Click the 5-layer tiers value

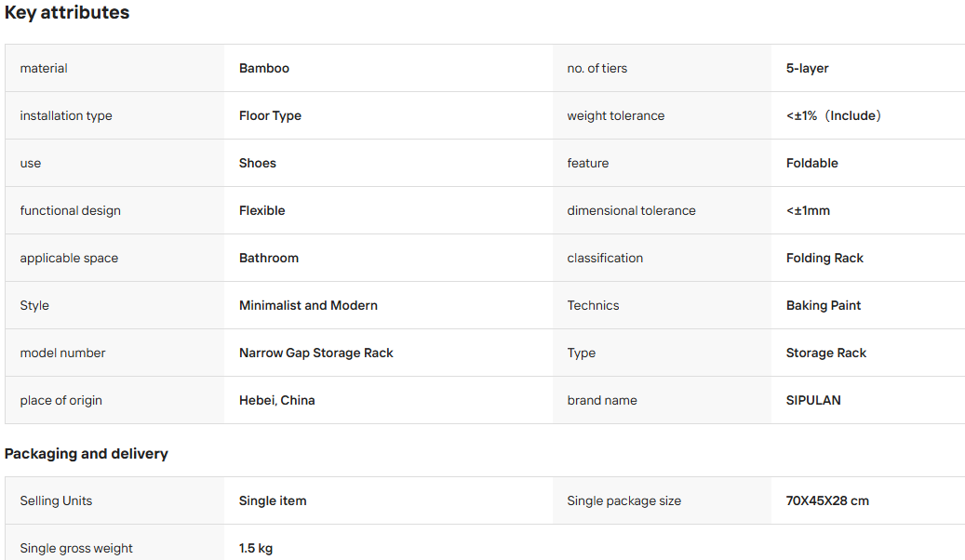807,68
